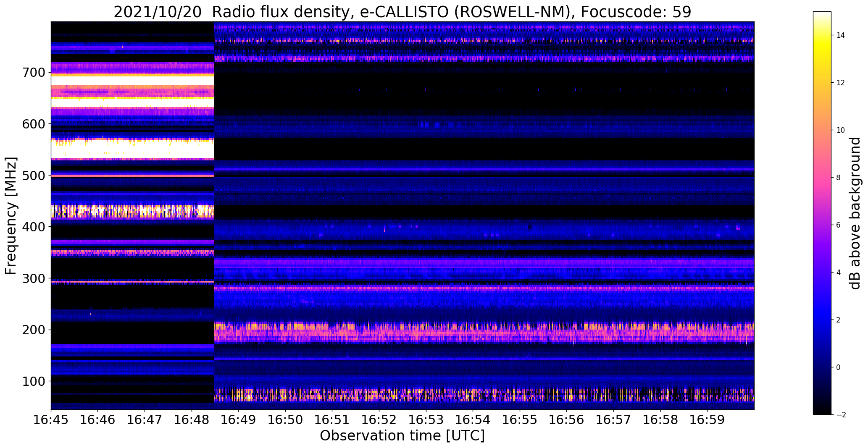Click the 16:54 time tick label

tap(473, 420)
